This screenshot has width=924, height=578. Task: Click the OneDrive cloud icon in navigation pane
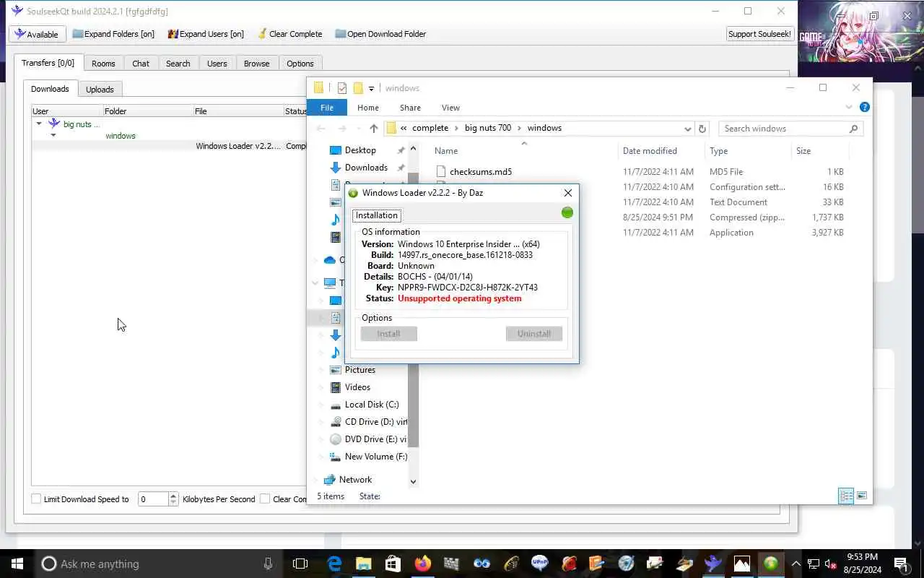[330, 260]
